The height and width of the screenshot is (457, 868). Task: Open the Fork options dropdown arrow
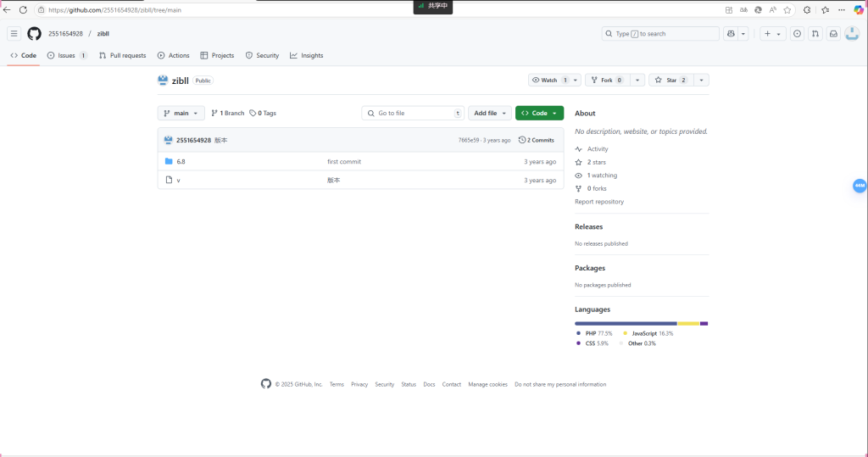[637, 80]
